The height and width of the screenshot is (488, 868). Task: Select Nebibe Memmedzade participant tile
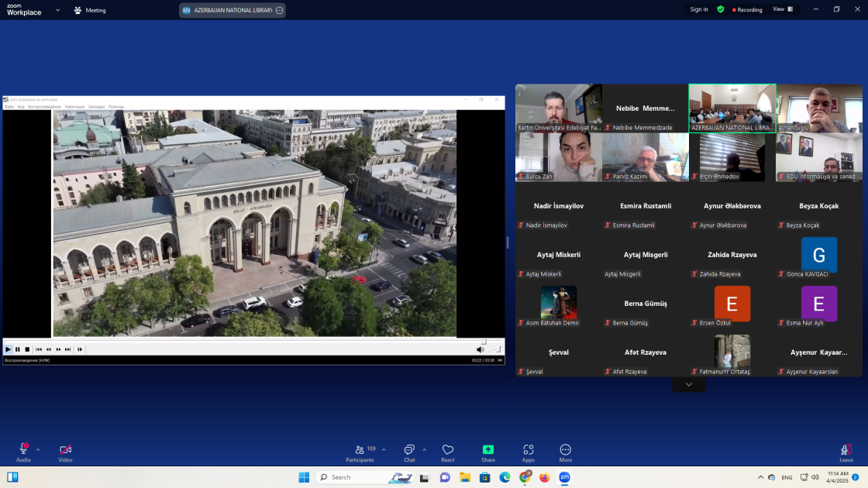(646, 108)
